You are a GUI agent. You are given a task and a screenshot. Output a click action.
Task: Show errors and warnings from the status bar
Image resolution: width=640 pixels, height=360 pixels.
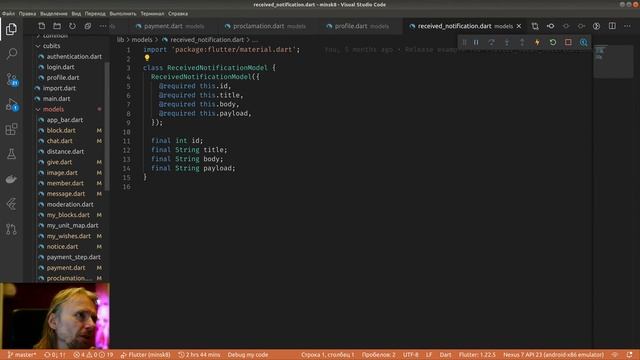click(x=93, y=355)
